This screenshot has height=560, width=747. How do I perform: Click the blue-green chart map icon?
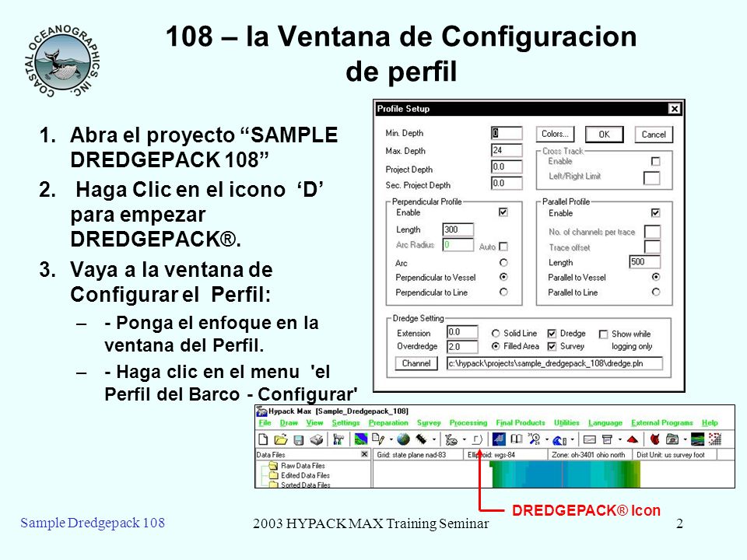(x=361, y=439)
